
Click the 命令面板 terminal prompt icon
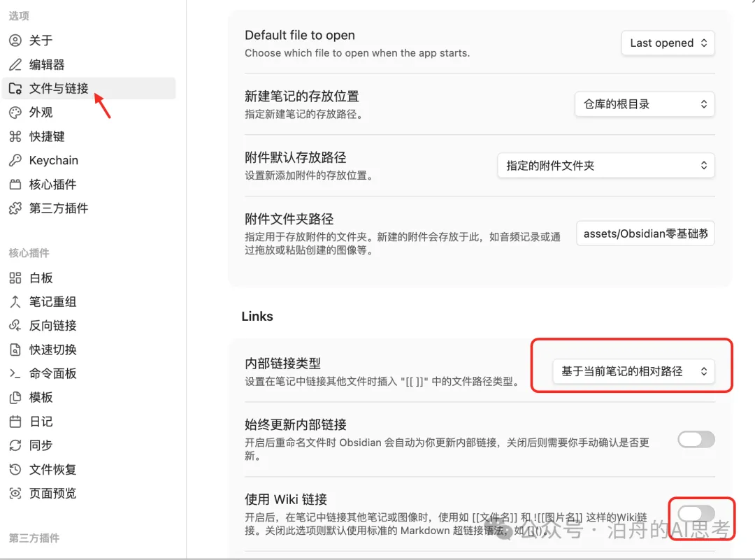coord(15,373)
